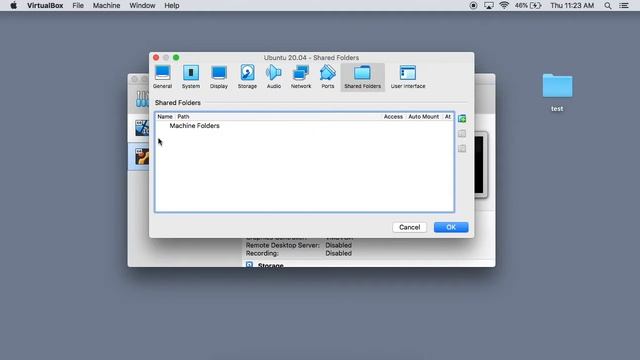Click Remote Desktop Server text in Manager window

[x=282, y=245]
